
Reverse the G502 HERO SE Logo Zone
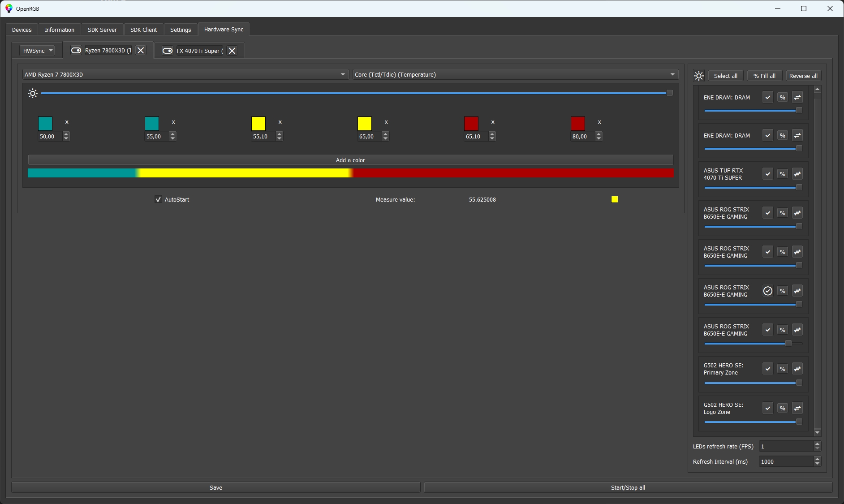tap(797, 408)
